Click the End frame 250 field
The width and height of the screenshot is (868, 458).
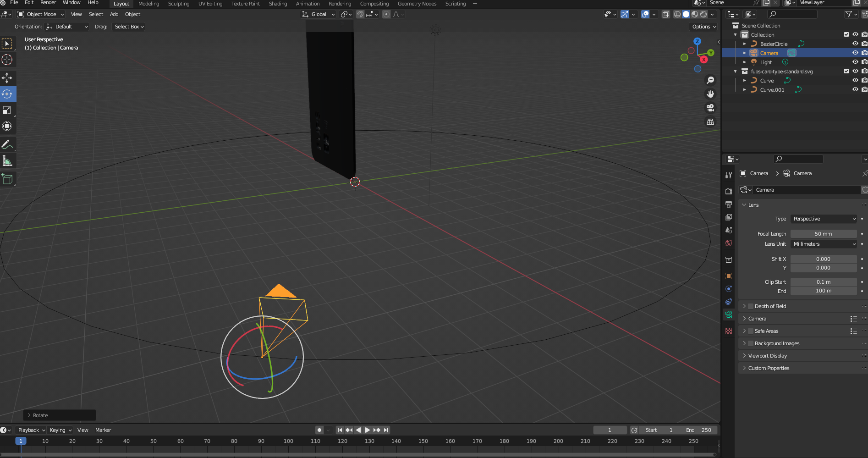coord(698,430)
